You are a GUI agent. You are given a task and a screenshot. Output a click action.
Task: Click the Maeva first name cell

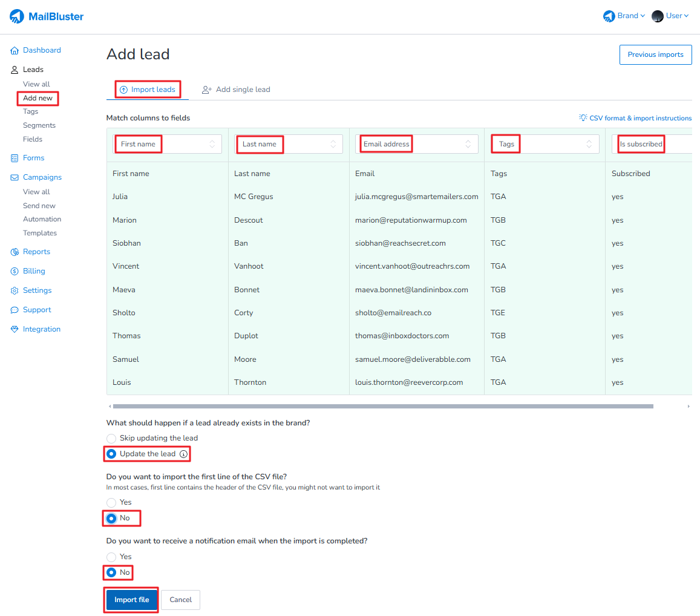coord(123,290)
